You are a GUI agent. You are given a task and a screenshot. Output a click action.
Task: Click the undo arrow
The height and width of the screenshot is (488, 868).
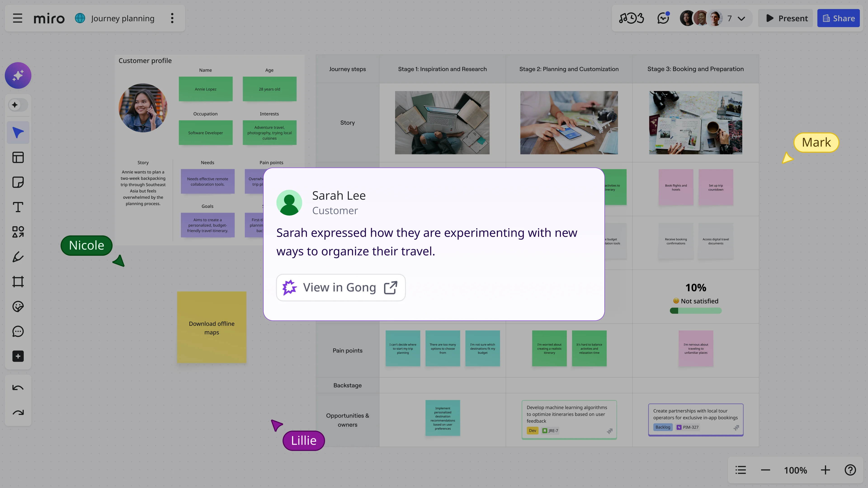[x=18, y=388]
